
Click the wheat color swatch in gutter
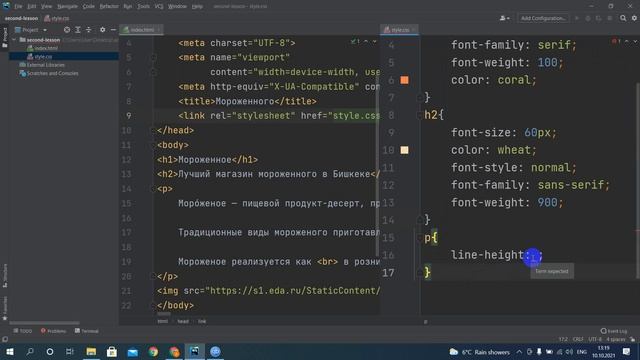tap(404, 150)
